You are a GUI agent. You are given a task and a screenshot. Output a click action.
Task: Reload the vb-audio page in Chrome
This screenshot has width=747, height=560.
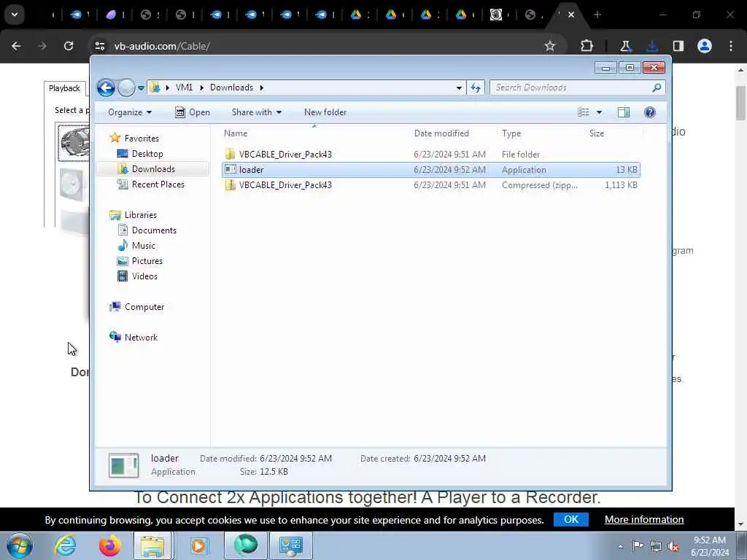69,46
